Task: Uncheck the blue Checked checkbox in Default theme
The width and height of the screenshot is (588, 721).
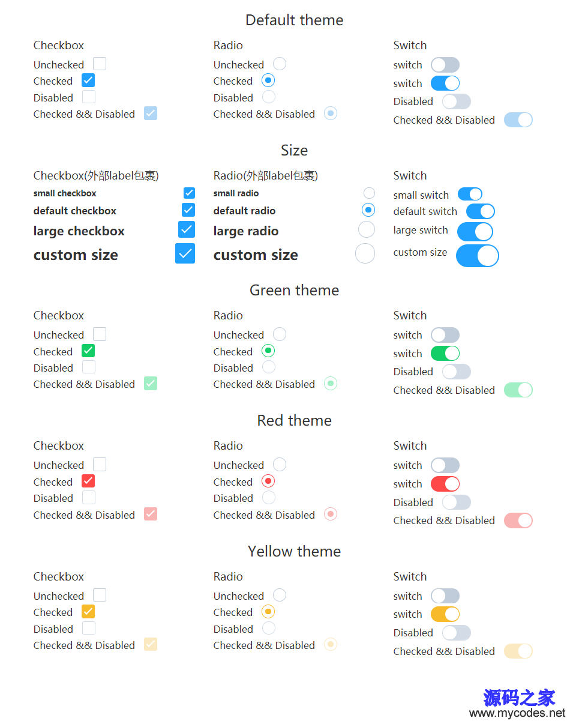Action: click(x=88, y=80)
